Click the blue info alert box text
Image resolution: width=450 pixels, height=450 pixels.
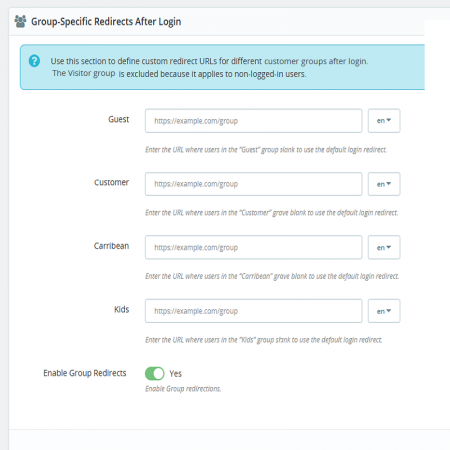pos(209,67)
